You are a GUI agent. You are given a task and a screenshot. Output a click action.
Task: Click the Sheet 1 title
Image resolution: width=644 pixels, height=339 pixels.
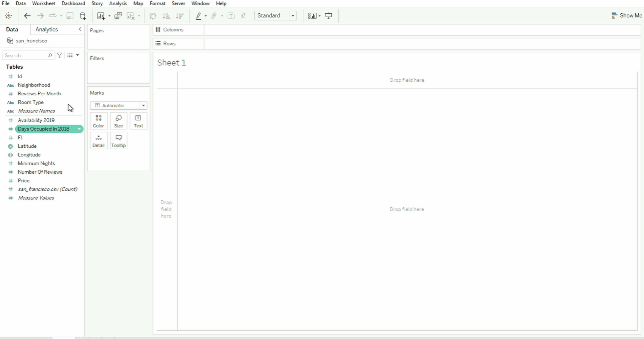click(x=172, y=63)
